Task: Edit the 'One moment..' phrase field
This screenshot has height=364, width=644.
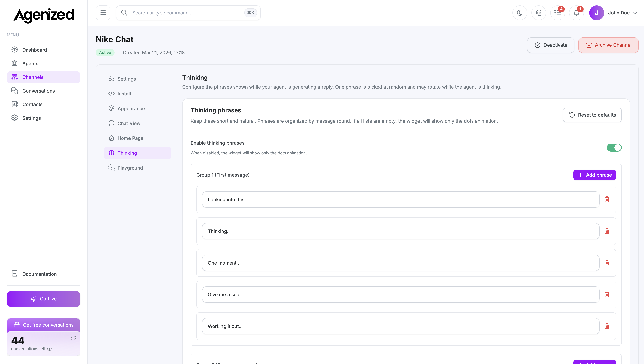Action: [x=400, y=263]
